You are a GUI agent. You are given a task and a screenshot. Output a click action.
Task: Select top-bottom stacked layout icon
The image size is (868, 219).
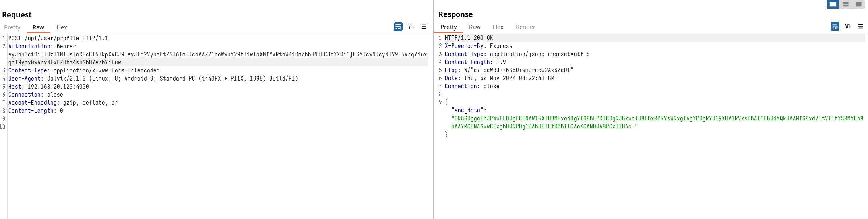845,4
